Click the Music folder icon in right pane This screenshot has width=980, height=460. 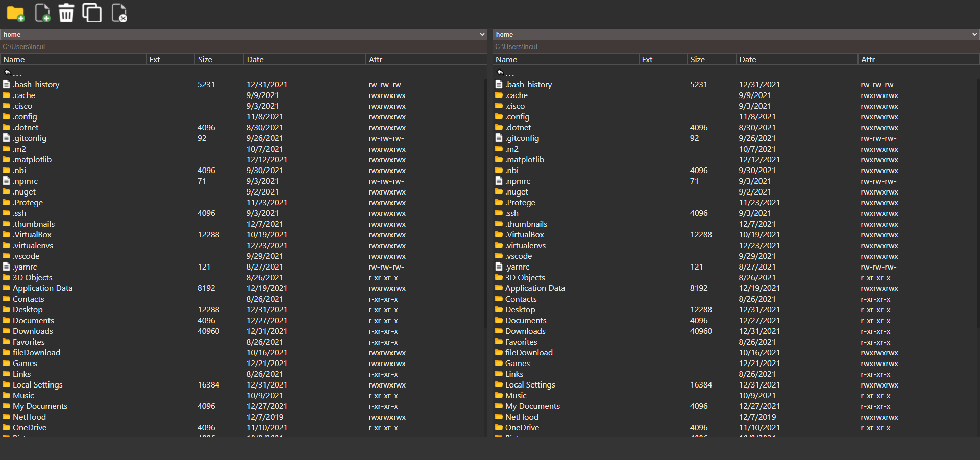tap(499, 395)
